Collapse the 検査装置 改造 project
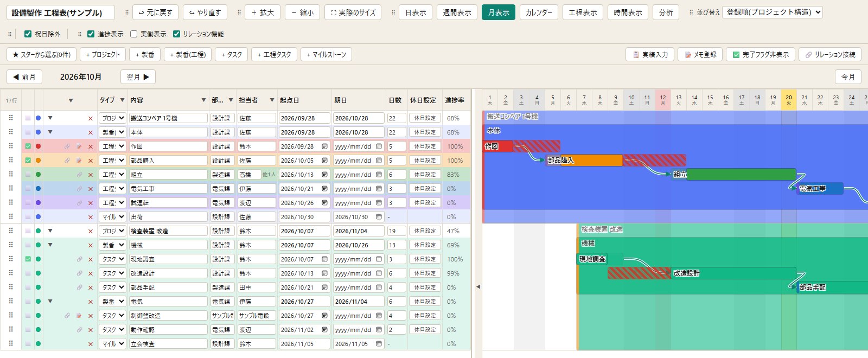The height and width of the screenshot is (358, 868). coord(50,231)
